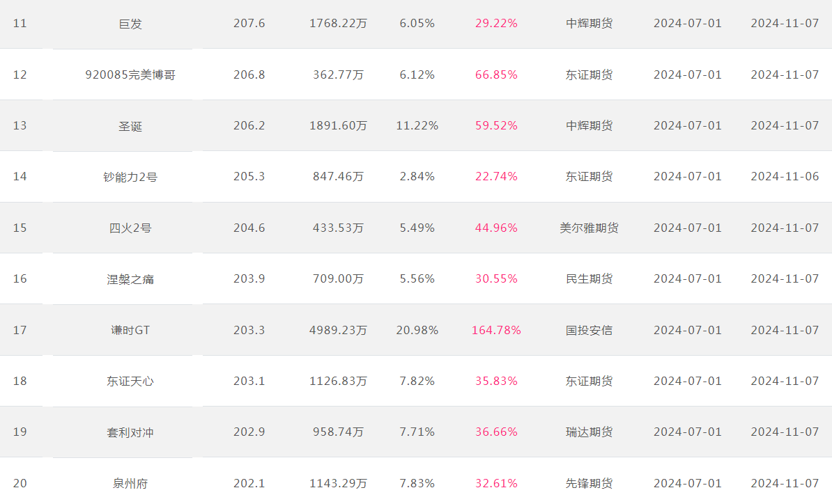Image resolution: width=832 pixels, height=504 pixels.
Task: Click the 泉州府 account name
Action: (130, 483)
